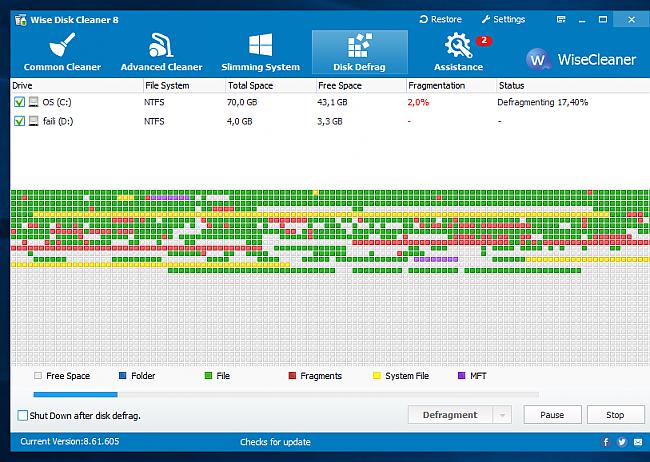Click the Restore arrow icon
Image resolution: width=650 pixels, height=462 pixels.
coord(423,19)
